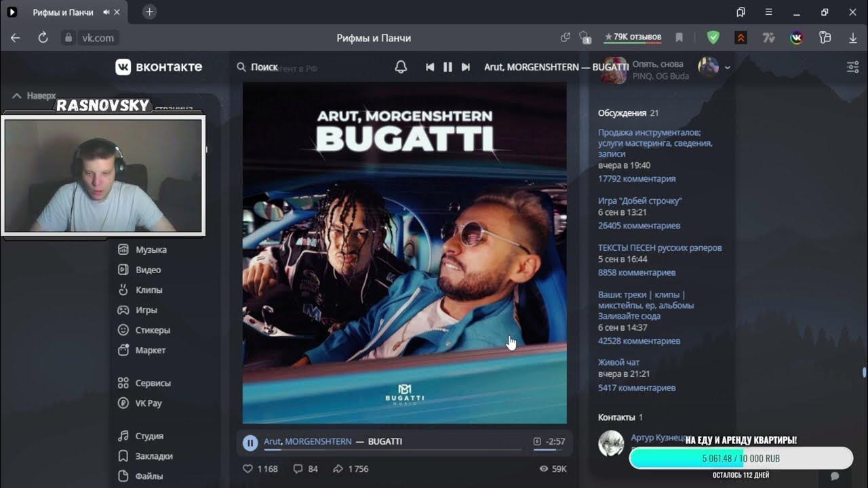
Task: Mute the Рифмы и Панчи tab
Action: click(106, 12)
